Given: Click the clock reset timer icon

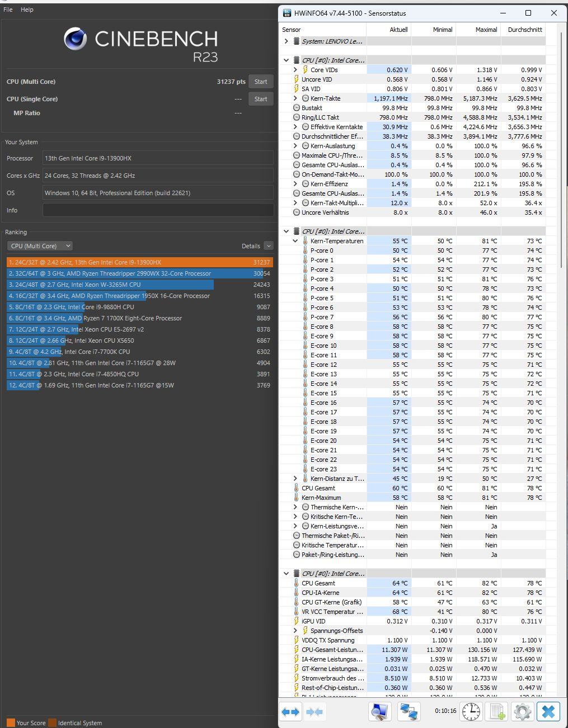Looking at the screenshot, I should [x=471, y=712].
